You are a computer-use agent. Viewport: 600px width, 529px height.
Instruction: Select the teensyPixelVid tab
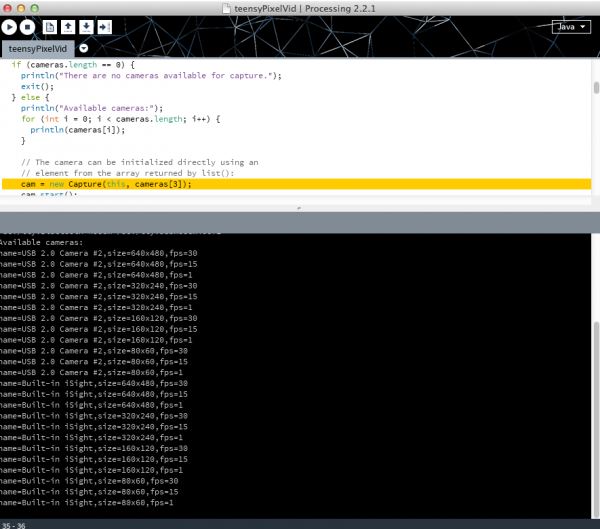coord(36,47)
